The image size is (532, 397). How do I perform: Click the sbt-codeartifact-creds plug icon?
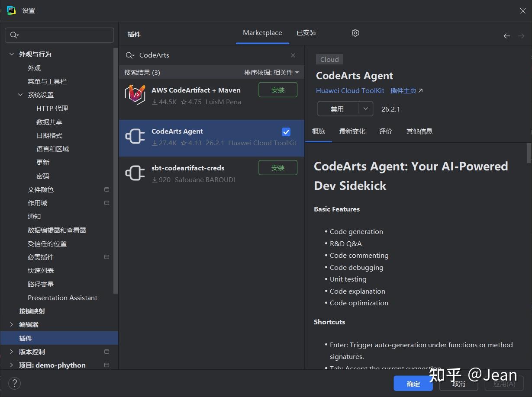tap(135, 173)
